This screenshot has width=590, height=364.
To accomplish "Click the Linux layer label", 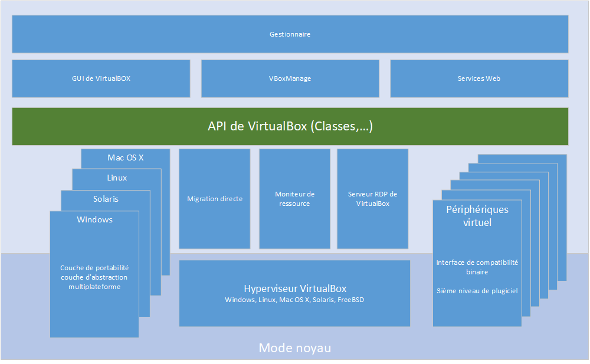I will tap(117, 178).
